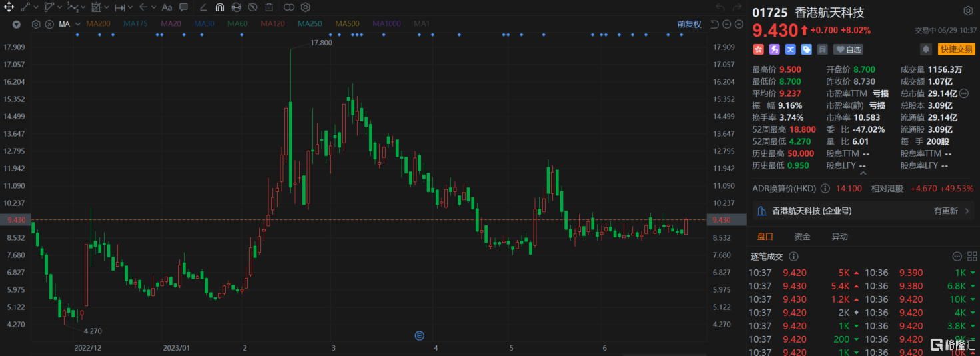Image resolution: width=980 pixels, height=356 pixels.
Task: Switch to the 异动 tab
Action: [840, 237]
